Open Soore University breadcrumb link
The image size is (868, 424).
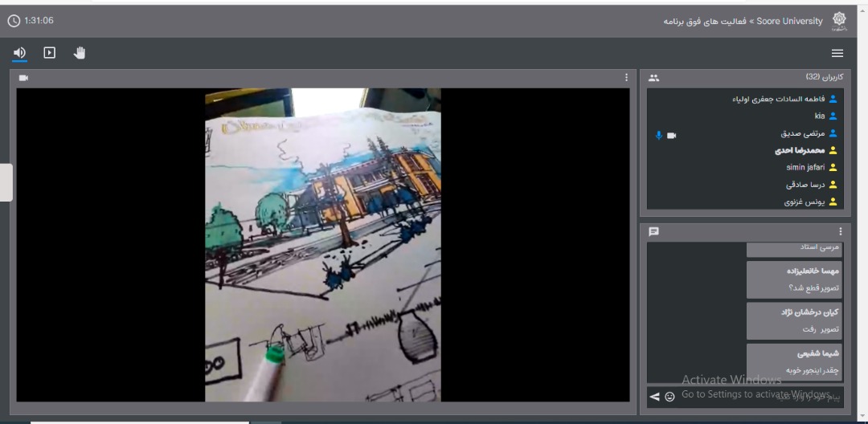coord(789,21)
